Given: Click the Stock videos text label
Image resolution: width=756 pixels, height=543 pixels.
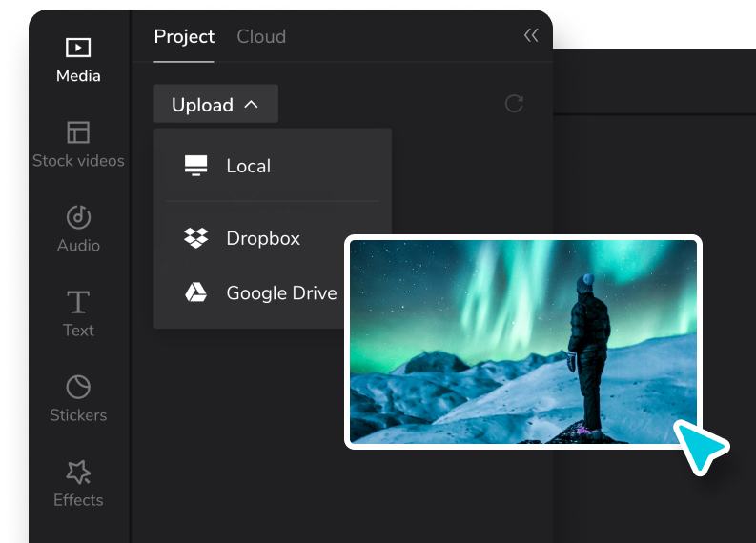Looking at the screenshot, I should point(78,161).
